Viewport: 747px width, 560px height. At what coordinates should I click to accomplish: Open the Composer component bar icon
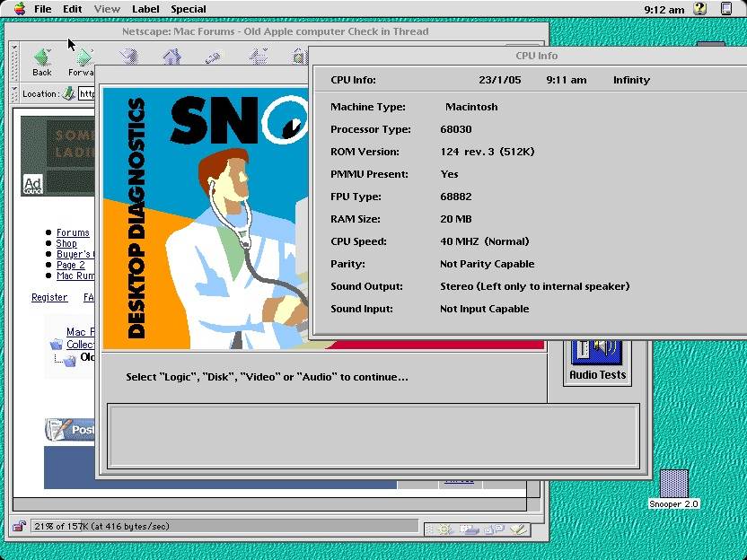tap(519, 529)
